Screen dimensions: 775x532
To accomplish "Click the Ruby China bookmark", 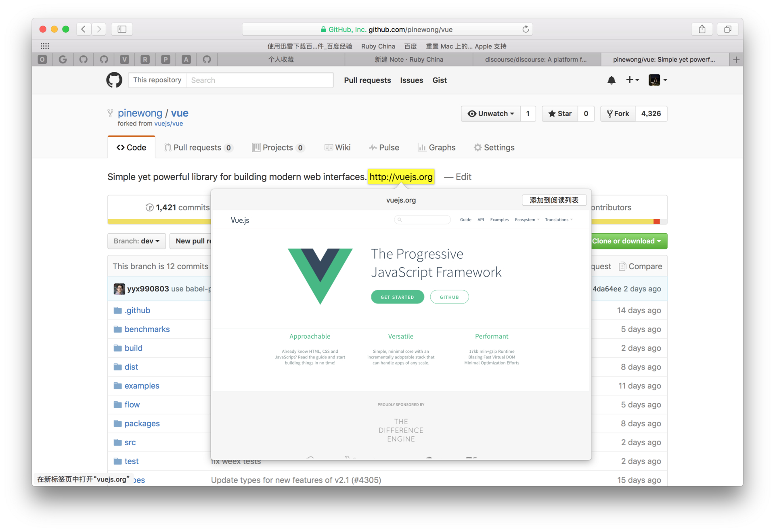I will pos(378,46).
